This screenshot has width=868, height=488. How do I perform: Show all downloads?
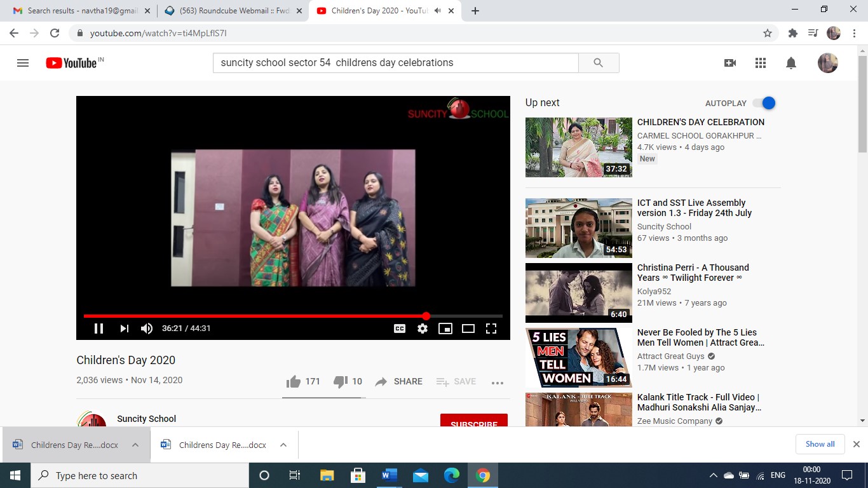[x=820, y=444]
